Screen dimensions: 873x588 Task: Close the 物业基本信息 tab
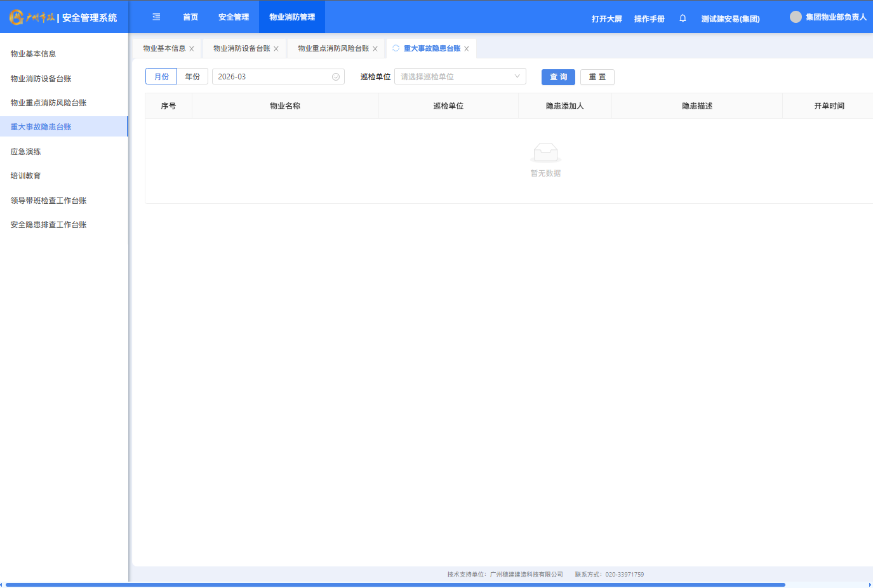[x=192, y=49]
